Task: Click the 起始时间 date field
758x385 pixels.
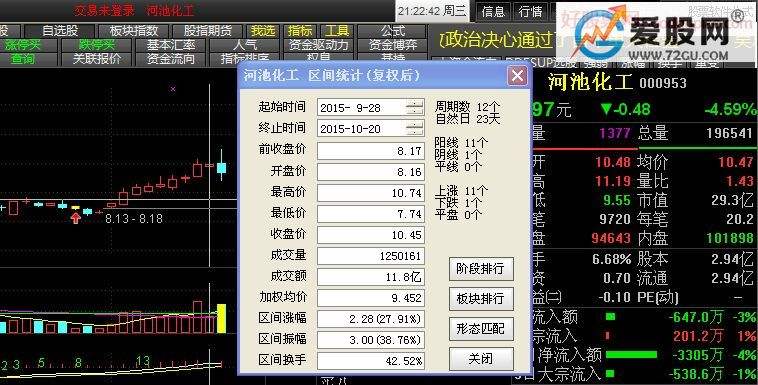Action: (371, 107)
